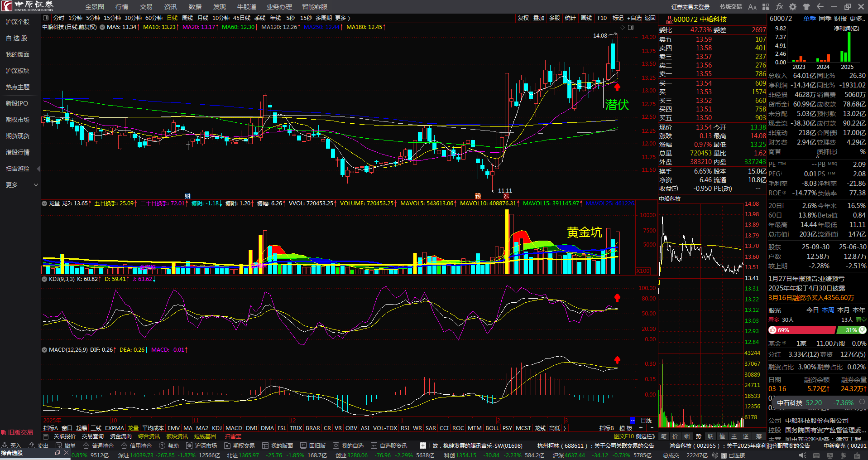Open settings via the gear icon
Image resolution: width=868 pixels, height=460 pixels.
point(793,7)
